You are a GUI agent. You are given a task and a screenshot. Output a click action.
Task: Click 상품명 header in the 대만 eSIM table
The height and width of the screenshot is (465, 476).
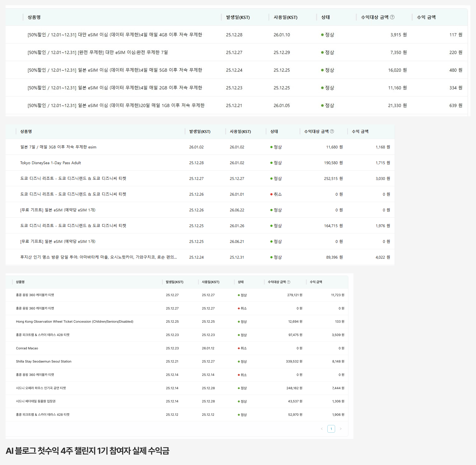pos(34,17)
